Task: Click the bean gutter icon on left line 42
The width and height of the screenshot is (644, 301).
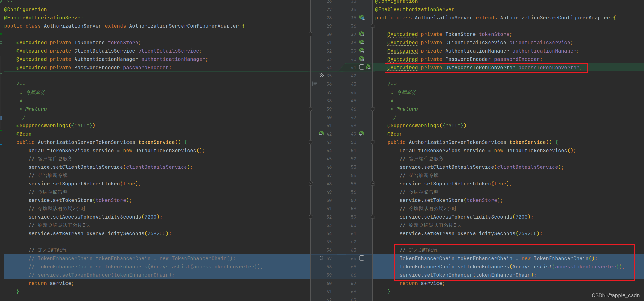Action: (321, 134)
